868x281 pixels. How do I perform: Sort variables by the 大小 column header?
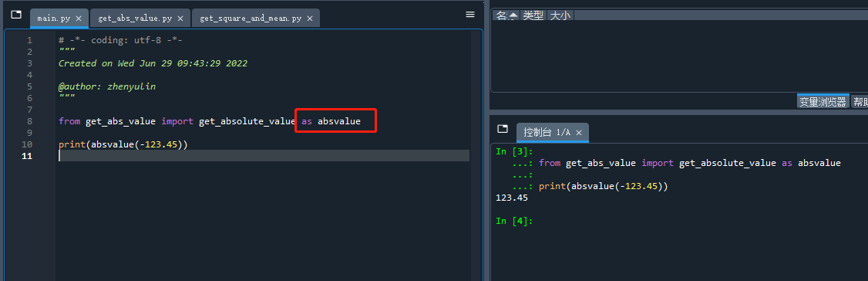560,15
